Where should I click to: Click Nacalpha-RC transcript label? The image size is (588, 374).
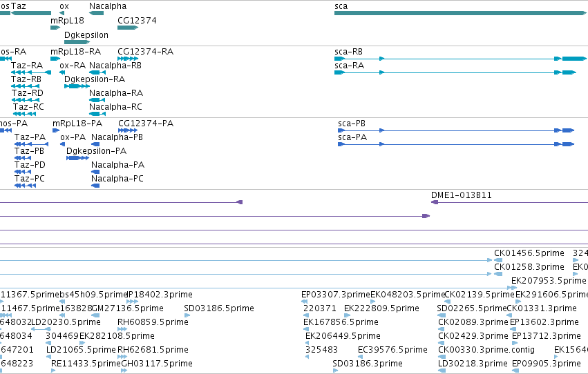click(115, 107)
